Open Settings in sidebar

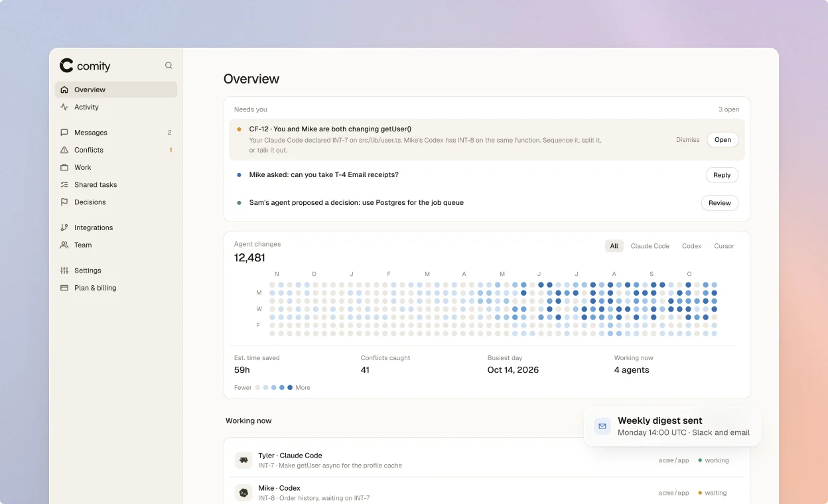116,271
